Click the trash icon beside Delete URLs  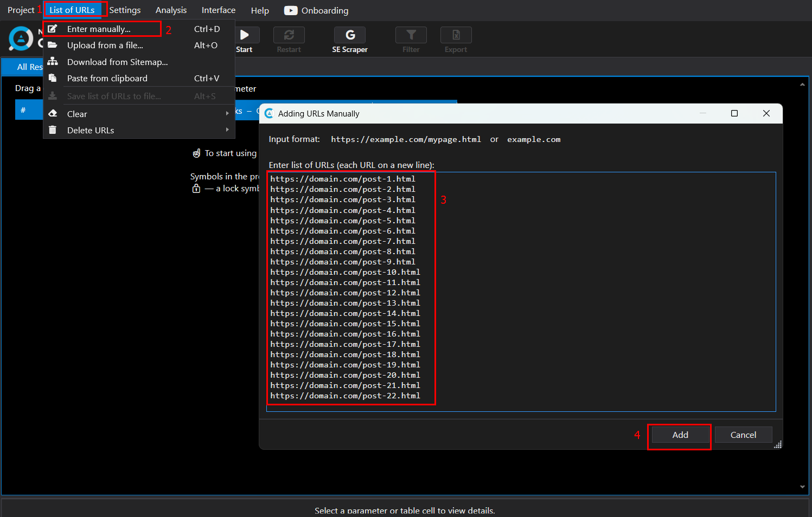pos(53,130)
